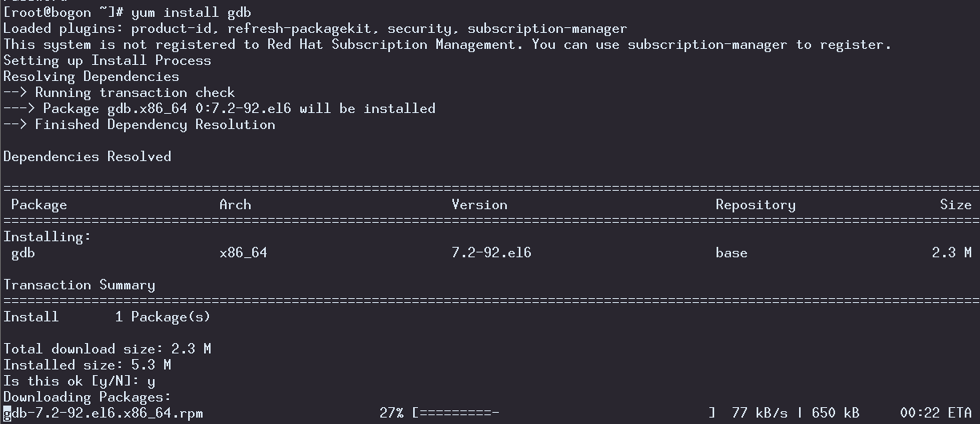Click the Version column header

480,205
